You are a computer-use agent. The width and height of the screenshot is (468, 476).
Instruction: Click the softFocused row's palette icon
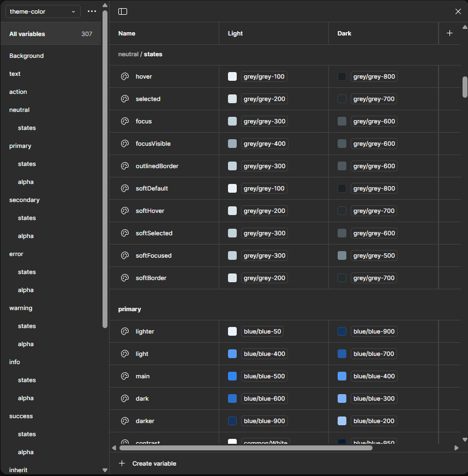coord(125,255)
